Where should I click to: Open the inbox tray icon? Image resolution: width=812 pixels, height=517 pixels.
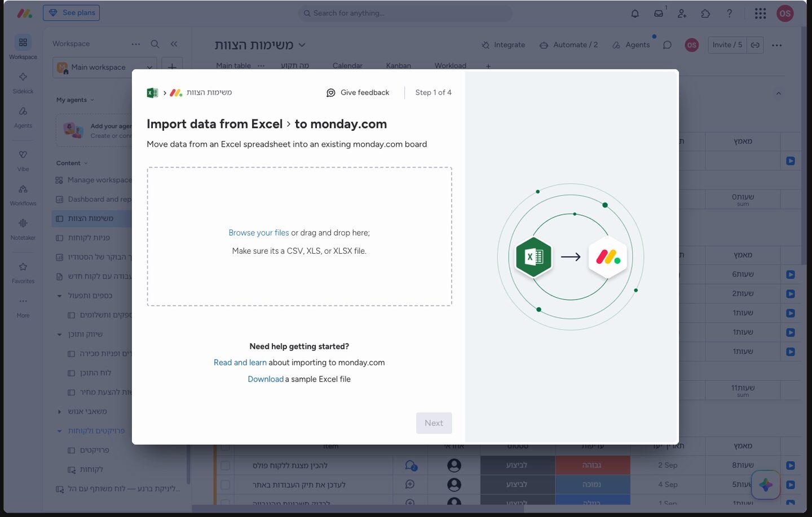pos(659,14)
